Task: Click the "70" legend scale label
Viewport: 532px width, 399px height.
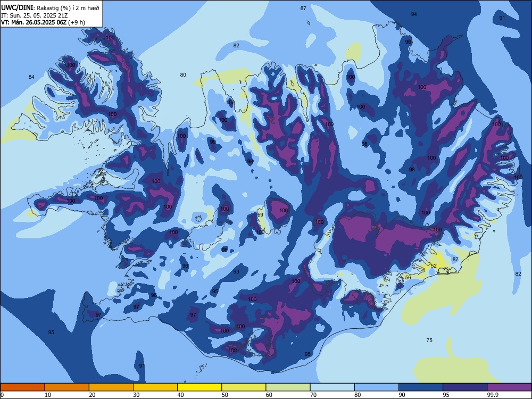Action: coord(313,395)
